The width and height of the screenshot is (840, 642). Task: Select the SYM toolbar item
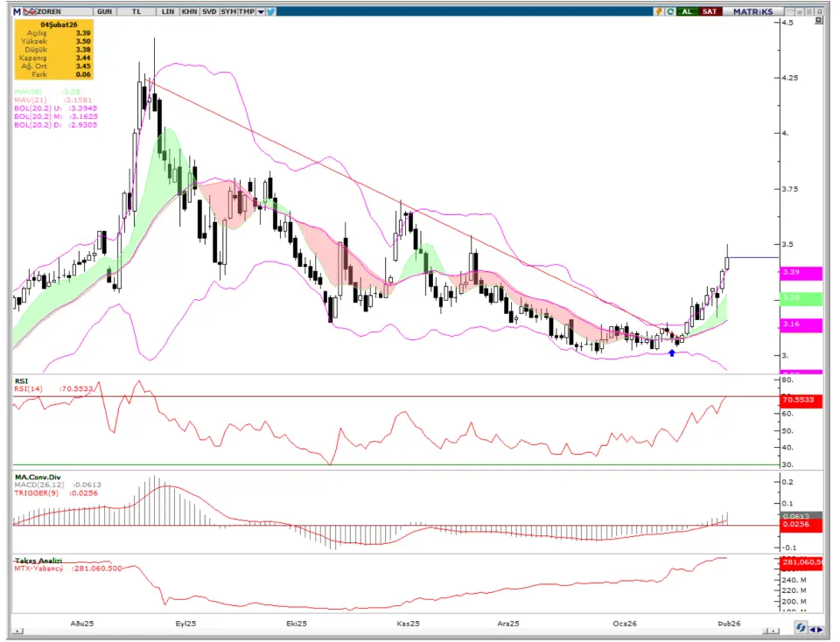pos(228,11)
